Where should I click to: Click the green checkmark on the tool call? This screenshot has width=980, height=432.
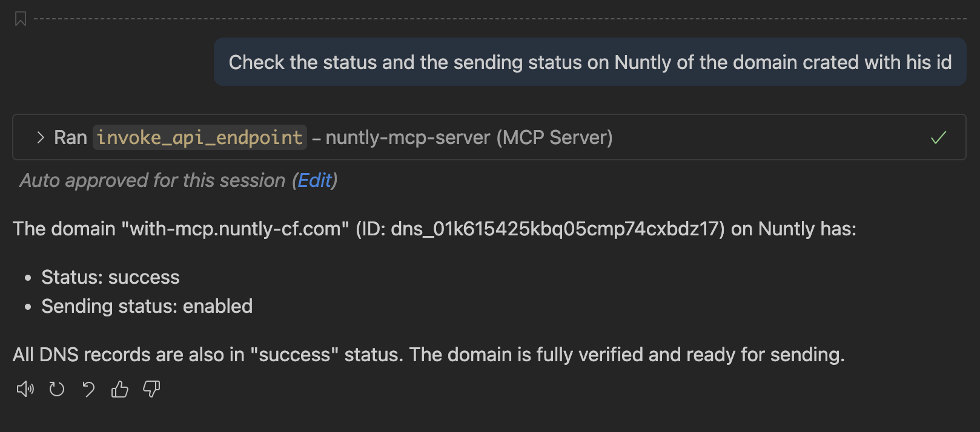[938, 138]
